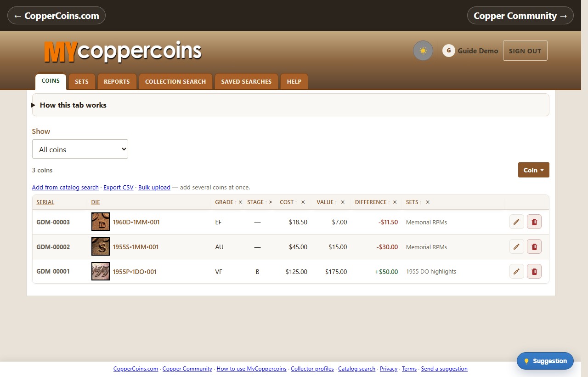Go back to CopperCoins.com button
Screen dimensions: 588x377
pos(57,16)
